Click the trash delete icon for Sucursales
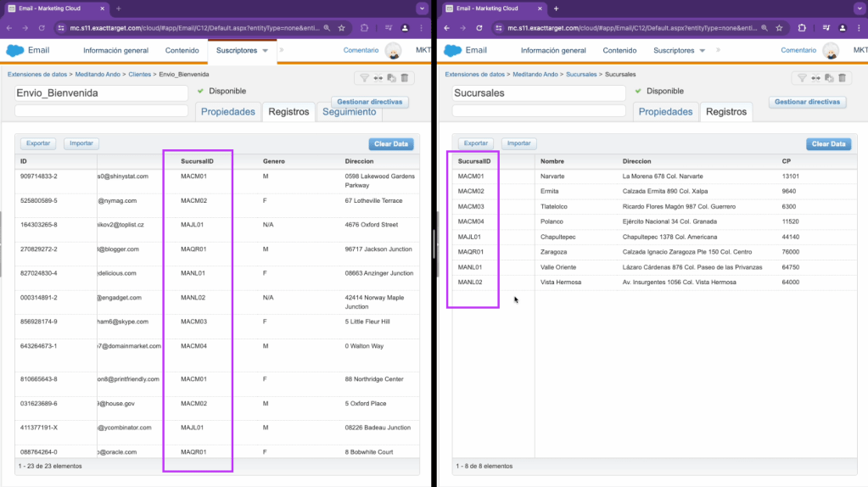868x487 pixels. click(843, 78)
